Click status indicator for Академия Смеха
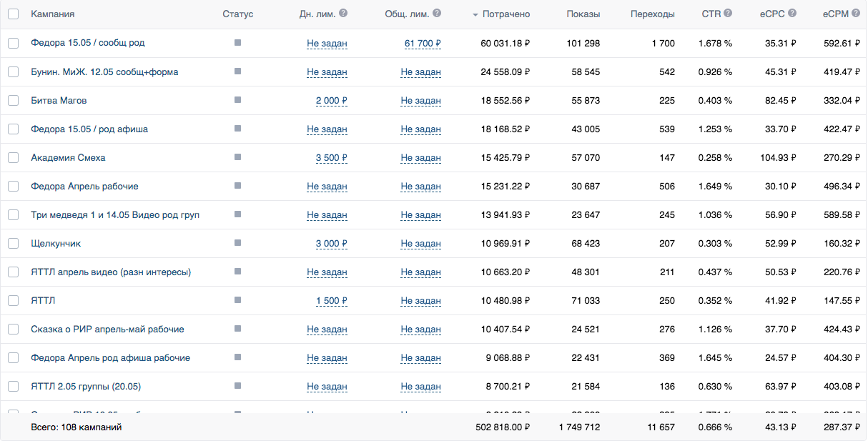 237,157
